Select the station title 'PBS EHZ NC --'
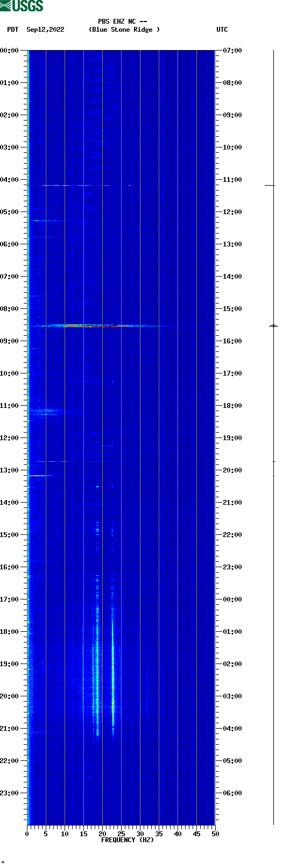This screenshot has height=868, width=297. [123, 22]
